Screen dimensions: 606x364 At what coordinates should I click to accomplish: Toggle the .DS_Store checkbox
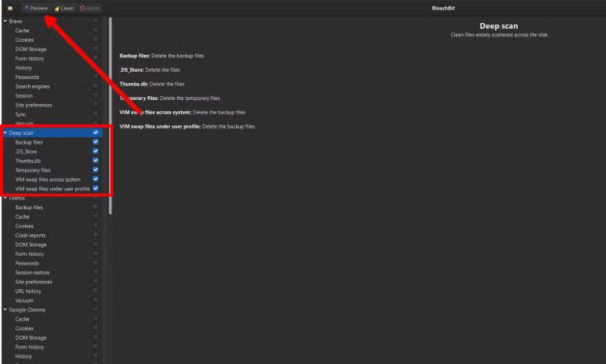click(95, 151)
